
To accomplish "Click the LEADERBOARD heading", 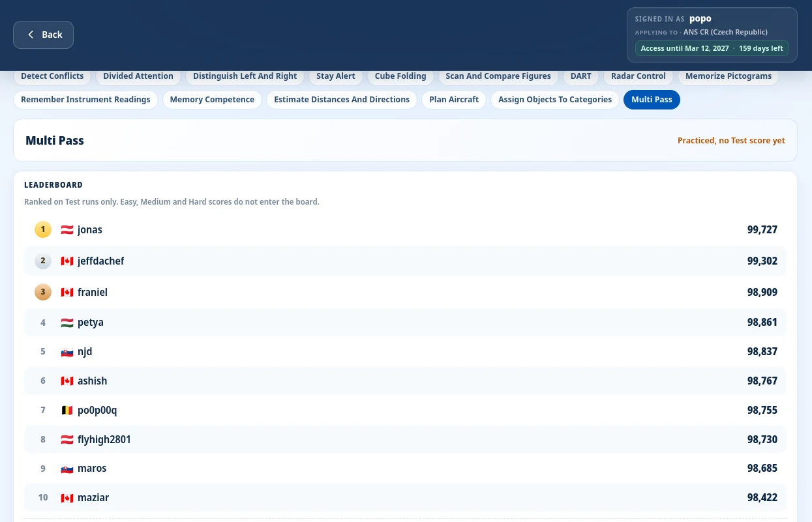I will click(53, 185).
